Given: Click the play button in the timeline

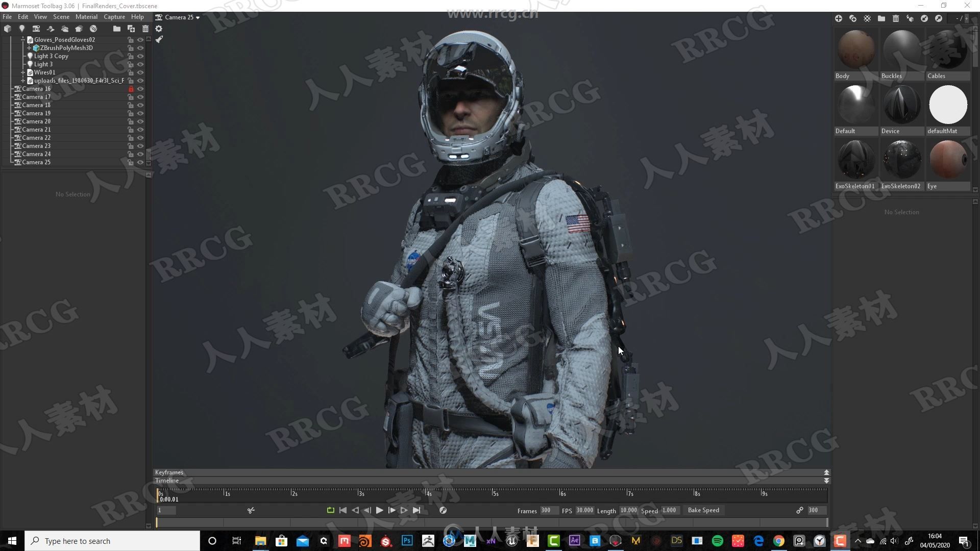Looking at the screenshot, I should pyautogui.click(x=380, y=510).
